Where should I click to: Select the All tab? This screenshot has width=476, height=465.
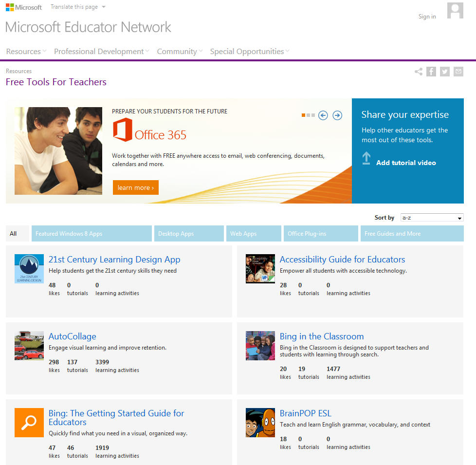pyautogui.click(x=18, y=234)
